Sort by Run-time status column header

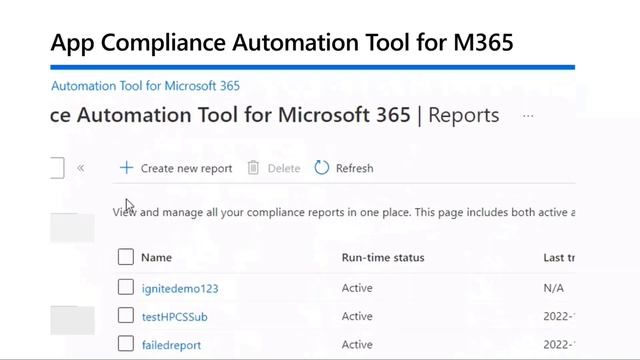(x=383, y=258)
